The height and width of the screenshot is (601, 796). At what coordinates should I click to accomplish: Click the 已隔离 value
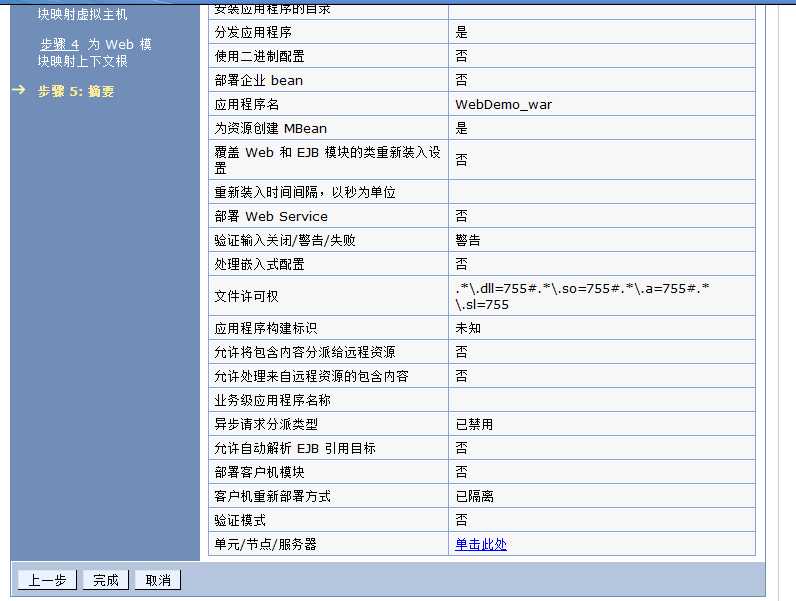click(x=474, y=496)
